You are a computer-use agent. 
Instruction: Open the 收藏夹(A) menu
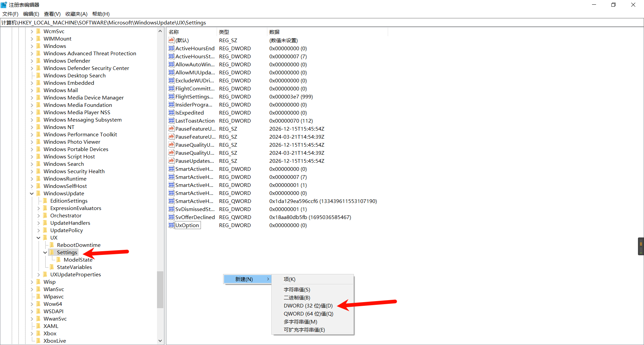click(x=76, y=14)
